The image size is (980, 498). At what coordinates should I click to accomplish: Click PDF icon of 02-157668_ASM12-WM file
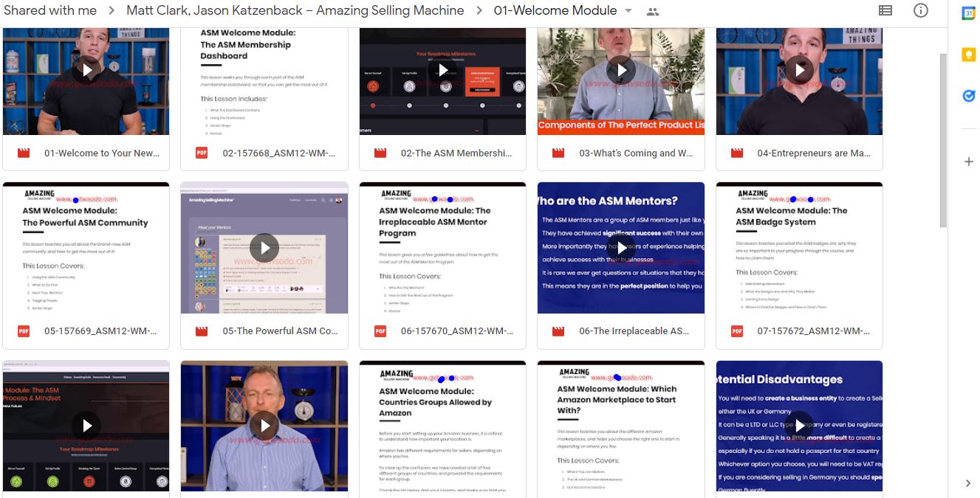coord(202,153)
